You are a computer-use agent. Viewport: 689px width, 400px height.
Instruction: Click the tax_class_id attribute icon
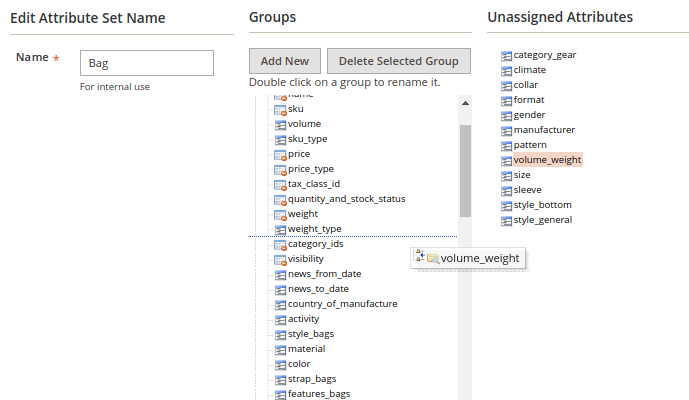280,184
